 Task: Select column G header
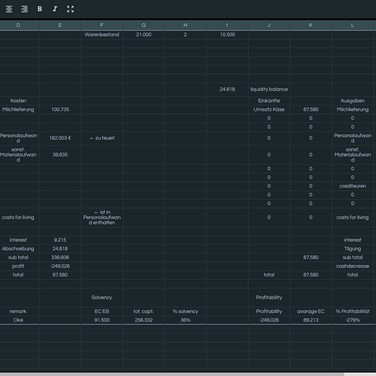[144, 25]
